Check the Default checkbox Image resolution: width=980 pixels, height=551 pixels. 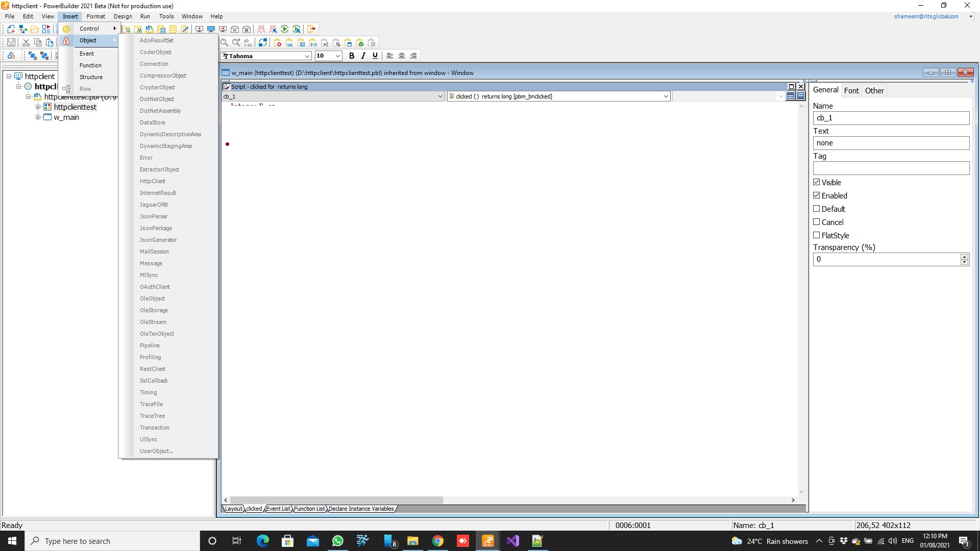point(817,209)
